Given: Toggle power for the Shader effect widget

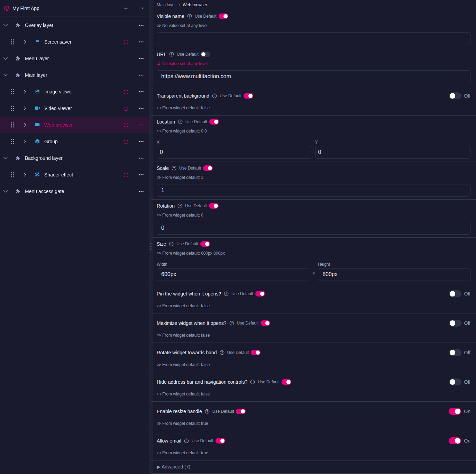Looking at the screenshot, I should click(x=126, y=175).
